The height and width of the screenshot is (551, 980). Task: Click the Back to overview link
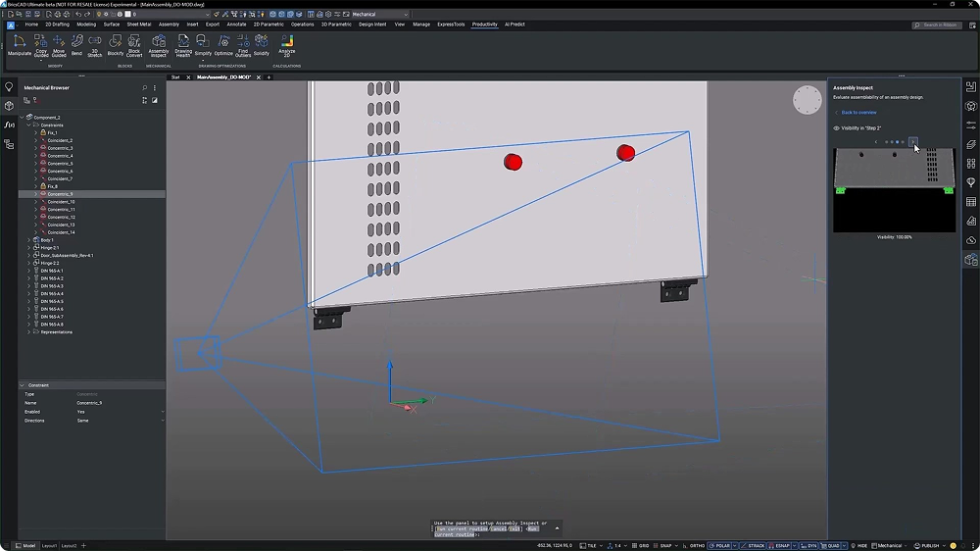coord(858,113)
